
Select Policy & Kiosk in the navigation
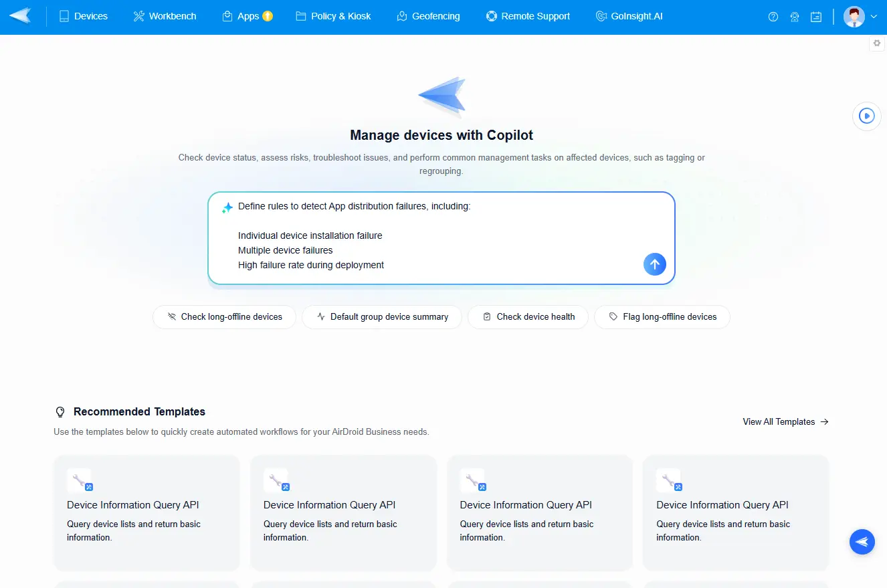tap(333, 16)
